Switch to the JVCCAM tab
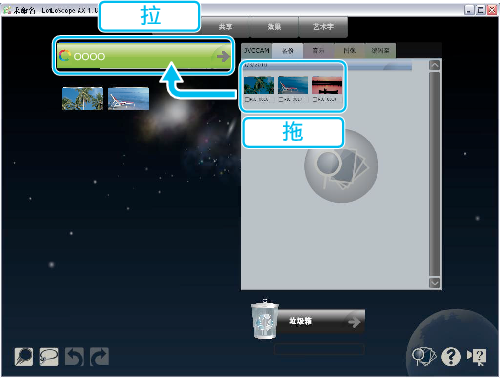Viewport: 500px width, 378px height. pos(256,51)
